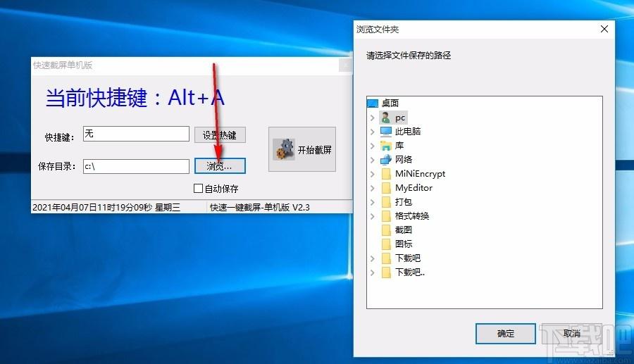The image size is (634, 364).
Task: Click the 桌面 desktop icon
Action: (x=373, y=103)
